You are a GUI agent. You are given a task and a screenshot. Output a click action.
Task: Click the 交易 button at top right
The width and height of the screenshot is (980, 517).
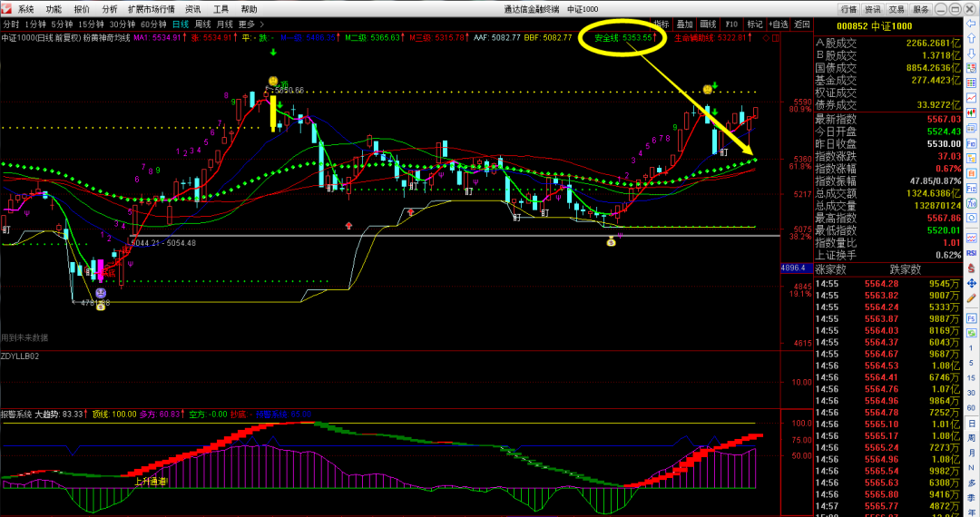pos(897,9)
